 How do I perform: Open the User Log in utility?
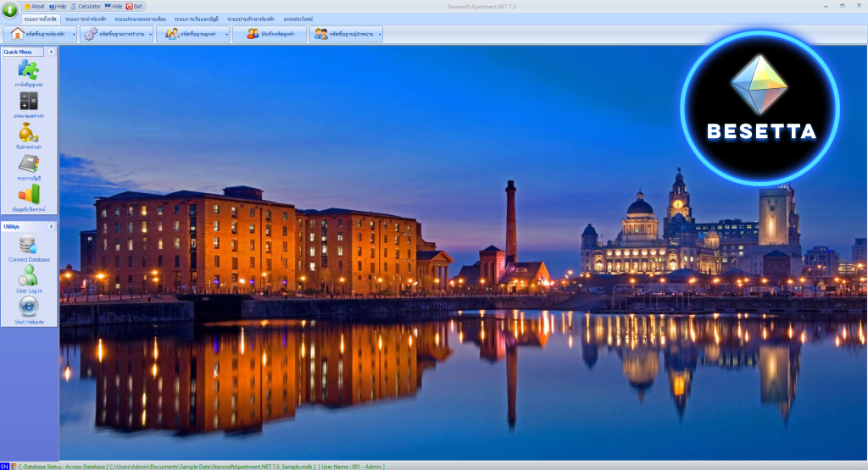point(29,276)
